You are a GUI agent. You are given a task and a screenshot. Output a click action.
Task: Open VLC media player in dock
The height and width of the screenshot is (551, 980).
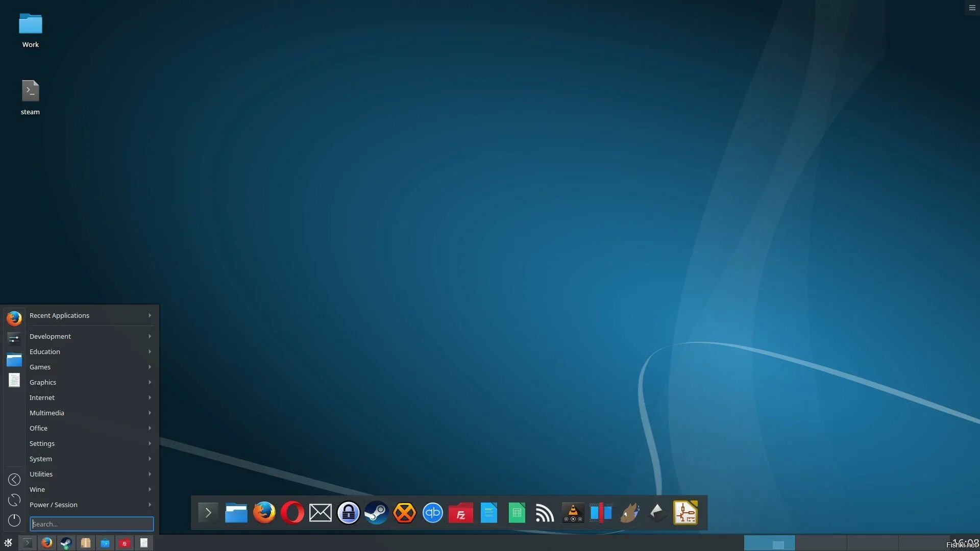573,513
